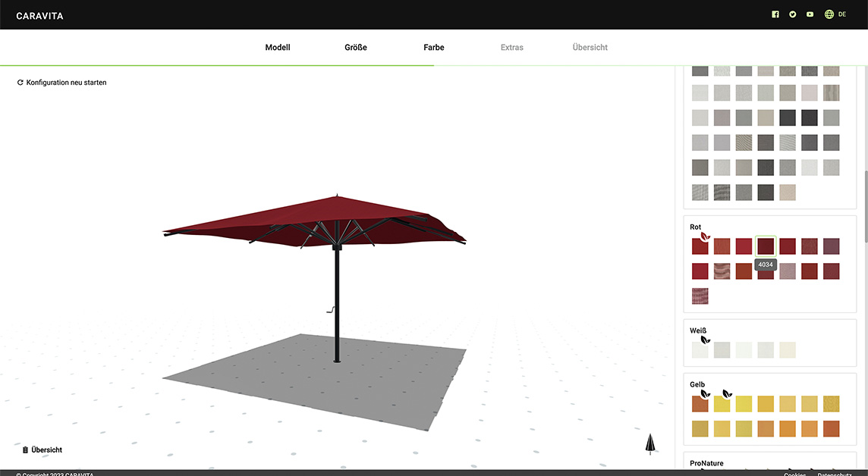
Task: Pick sixth swatch in first Rot row
Action: coord(810,246)
